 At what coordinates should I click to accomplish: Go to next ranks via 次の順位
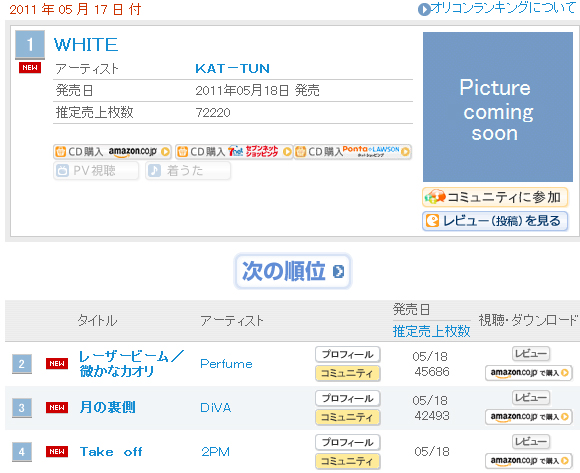pos(293,271)
